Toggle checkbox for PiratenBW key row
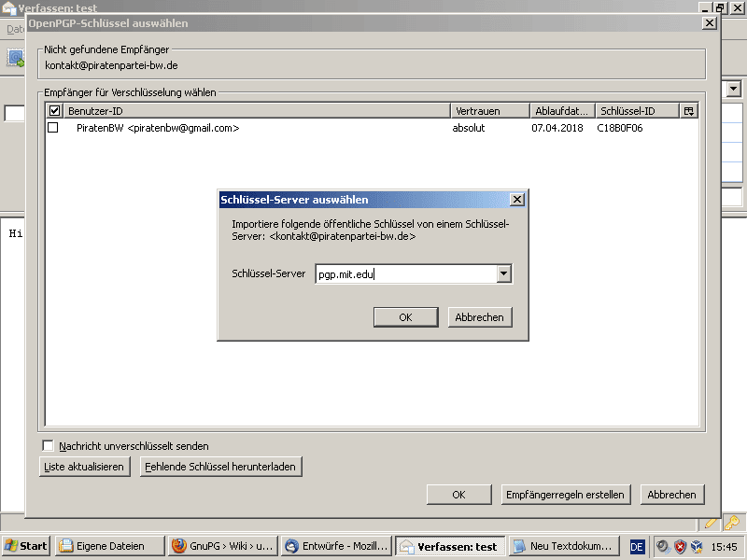Image resolution: width=747 pixels, height=560 pixels. pos(53,128)
